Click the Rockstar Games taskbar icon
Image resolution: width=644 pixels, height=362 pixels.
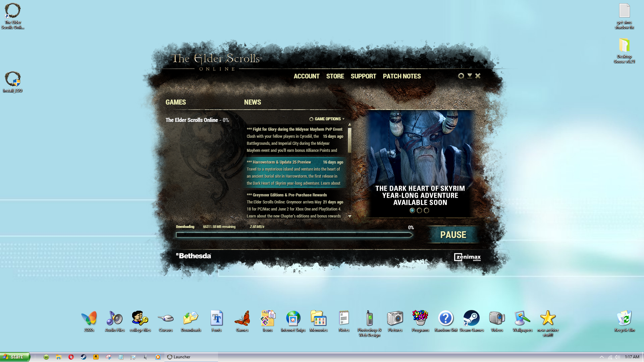click(x=96, y=357)
